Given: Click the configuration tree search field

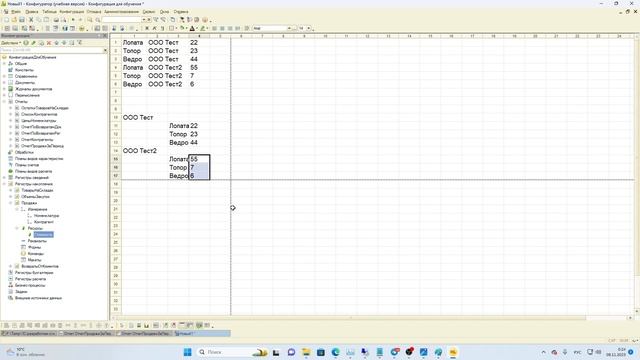Looking at the screenshot, I should (x=51, y=50).
